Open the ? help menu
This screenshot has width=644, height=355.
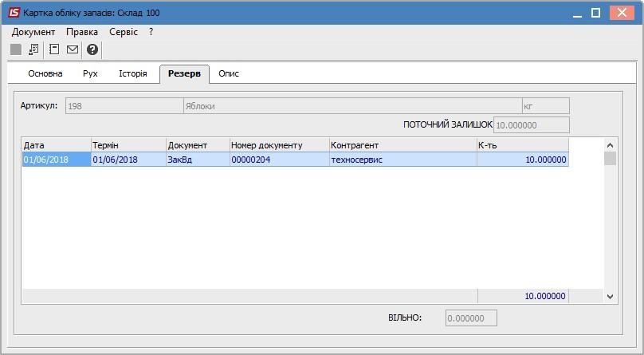click(x=151, y=32)
